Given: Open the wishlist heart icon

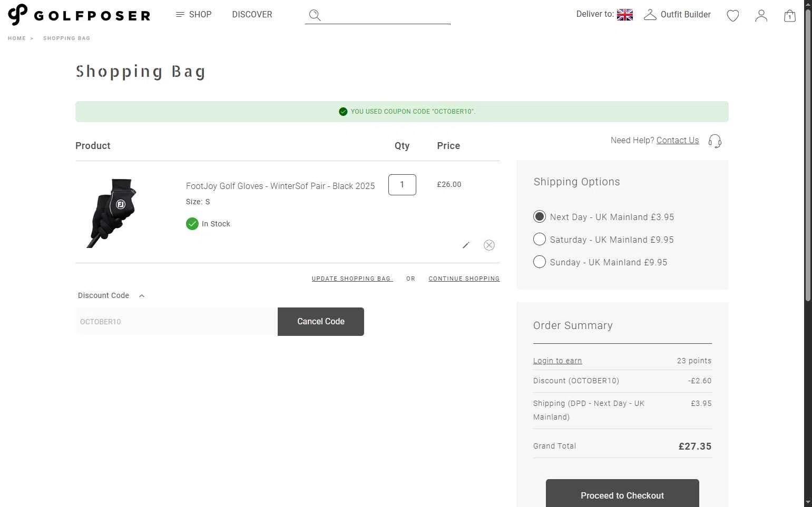Looking at the screenshot, I should [733, 16].
